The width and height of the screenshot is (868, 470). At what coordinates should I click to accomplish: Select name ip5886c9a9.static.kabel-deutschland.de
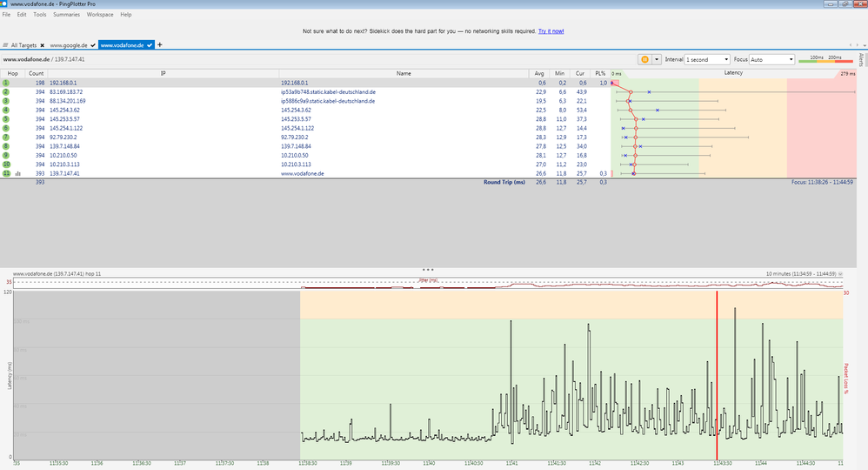click(x=328, y=101)
